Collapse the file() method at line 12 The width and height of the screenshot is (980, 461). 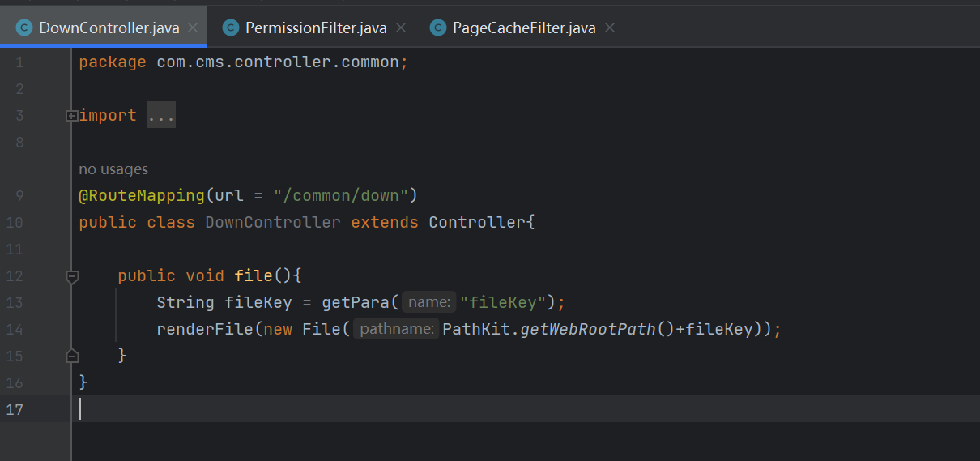coord(72,276)
